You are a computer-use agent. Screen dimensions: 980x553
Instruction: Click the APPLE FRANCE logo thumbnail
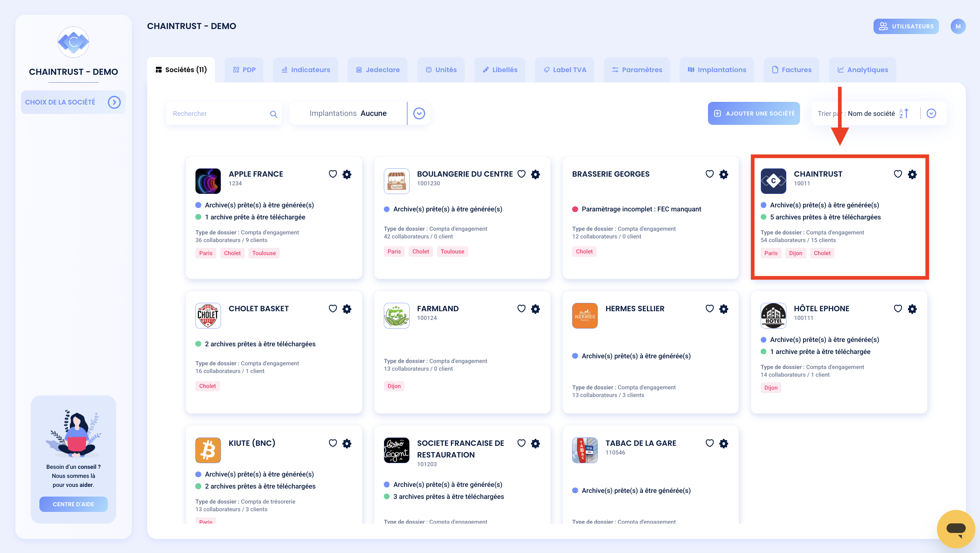pos(208,181)
